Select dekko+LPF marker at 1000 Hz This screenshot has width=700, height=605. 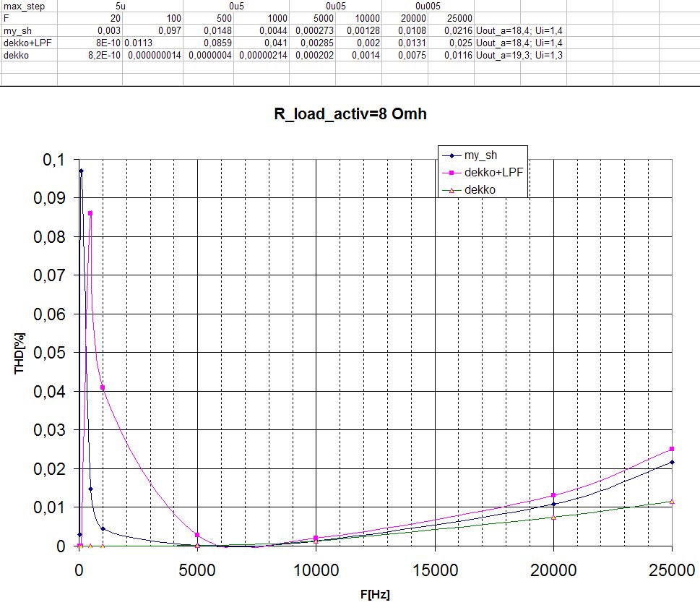(103, 387)
